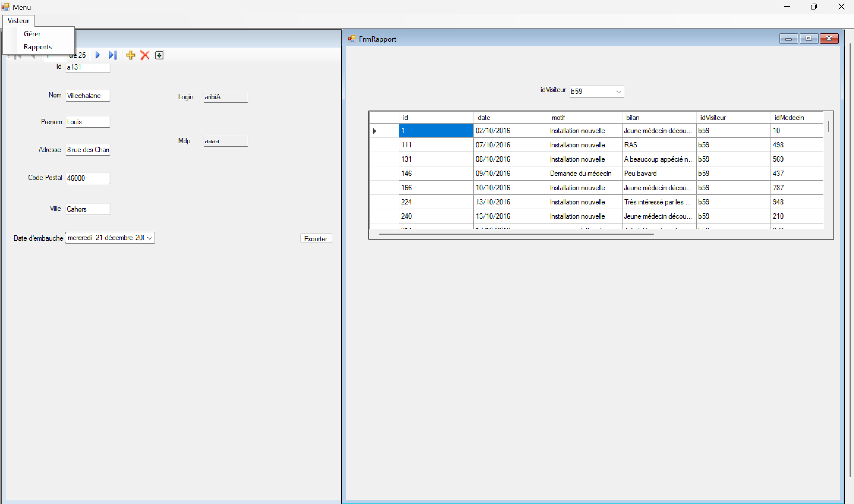
Task: Click the red X delete-record icon
Action: pos(145,55)
